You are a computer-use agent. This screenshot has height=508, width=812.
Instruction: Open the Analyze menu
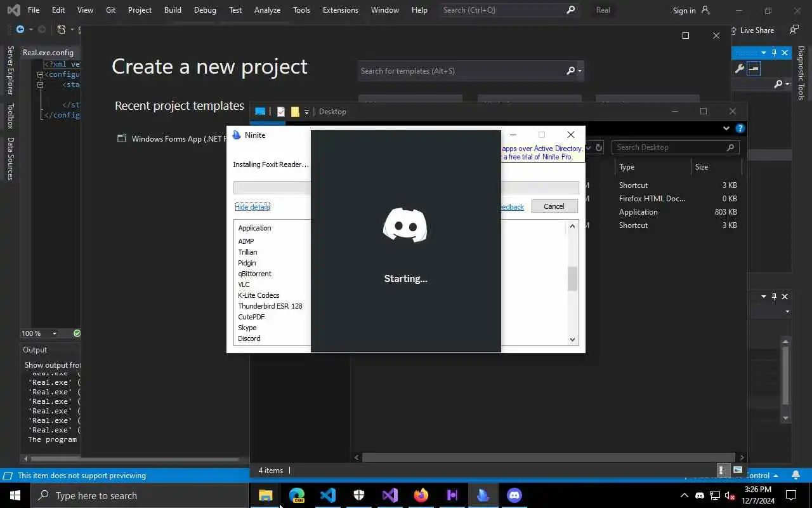point(267,10)
